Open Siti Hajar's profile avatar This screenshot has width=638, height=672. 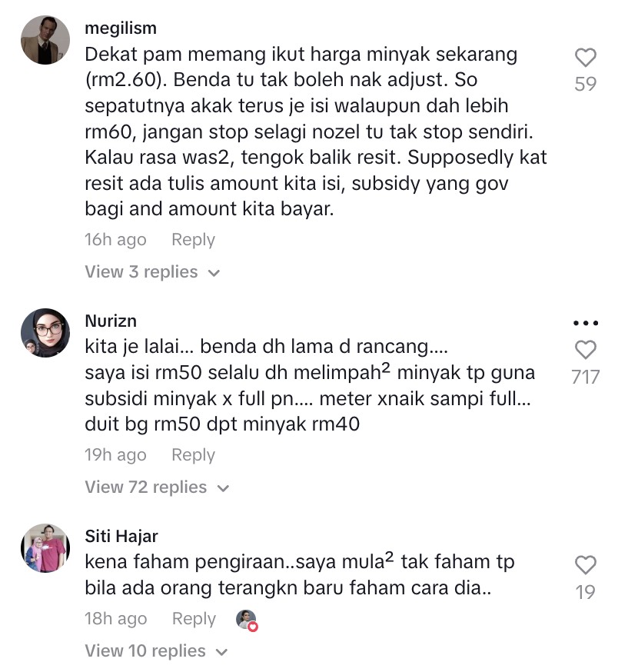tap(45, 547)
